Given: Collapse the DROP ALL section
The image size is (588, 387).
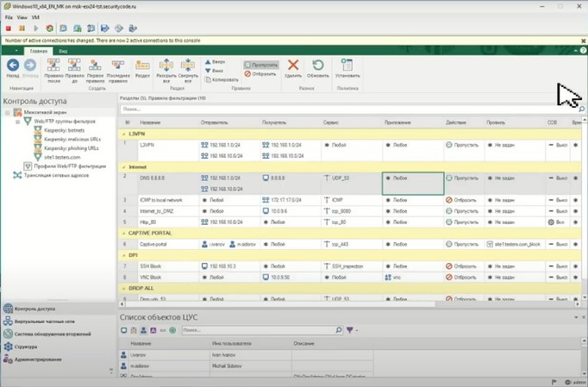Looking at the screenshot, I should 124,289.
